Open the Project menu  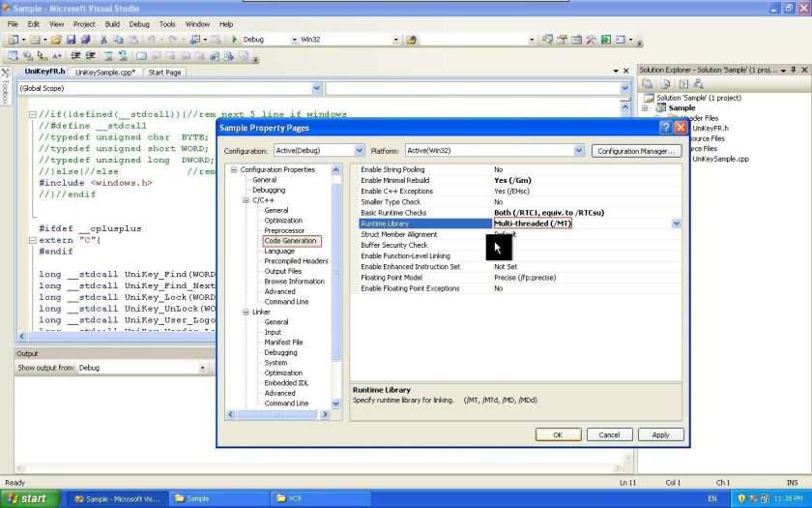point(84,24)
